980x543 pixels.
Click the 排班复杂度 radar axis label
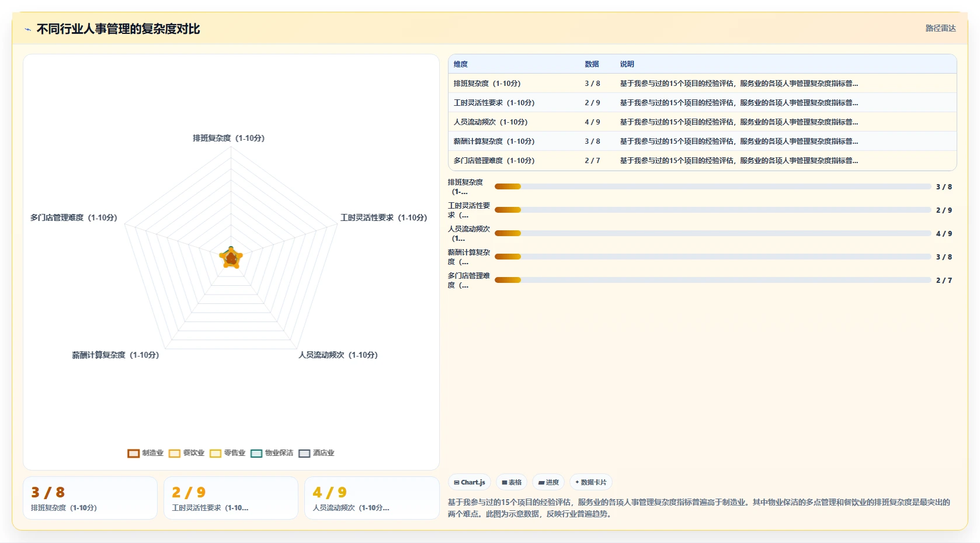(x=229, y=139)
